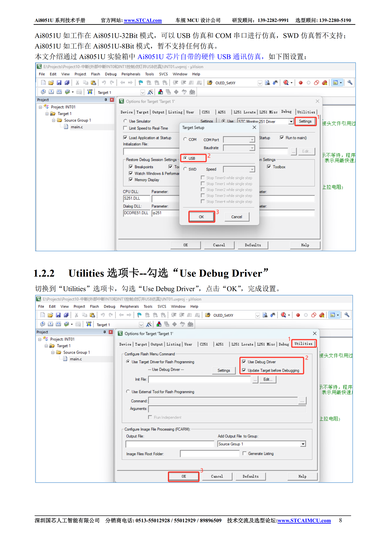The image size is (392, 544).
Task: Open OLED_SetXY find combo in lower toolbar
Action: pos(257,315)
